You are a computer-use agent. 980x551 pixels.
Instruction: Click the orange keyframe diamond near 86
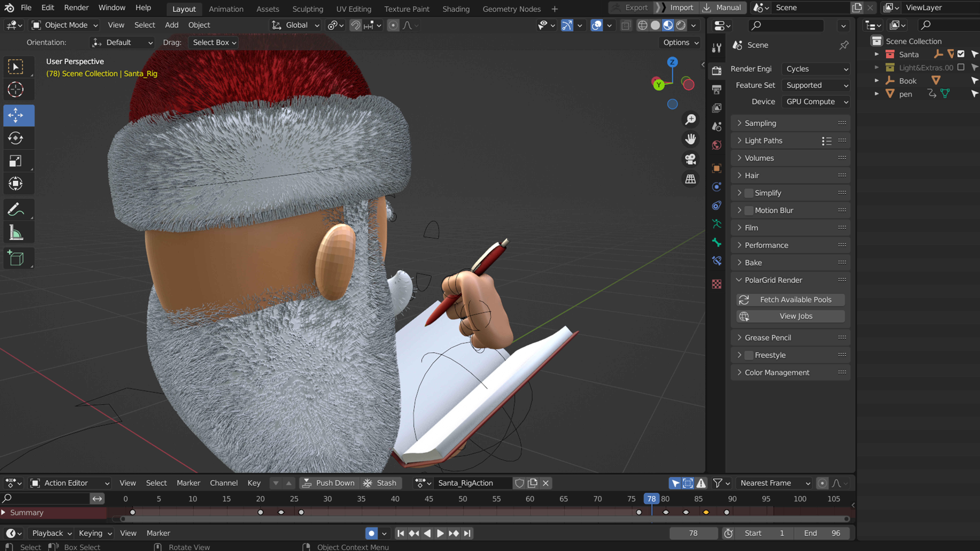706,513
